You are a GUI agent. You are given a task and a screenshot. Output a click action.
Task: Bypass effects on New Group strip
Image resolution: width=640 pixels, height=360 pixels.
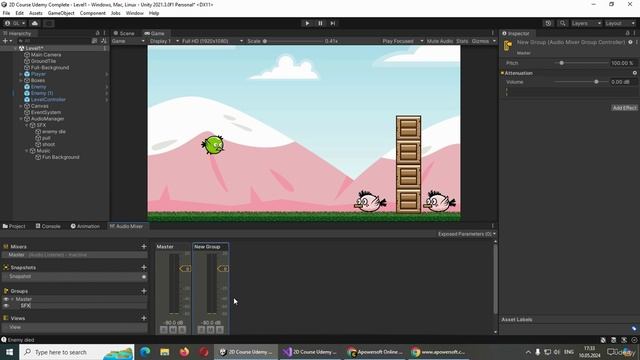pyautogui.click(x=220, y=329)
